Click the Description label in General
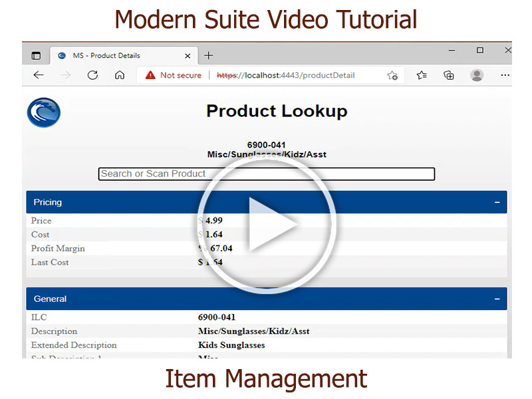This screenshot has width=532, height=399. [x=55, y=331]
